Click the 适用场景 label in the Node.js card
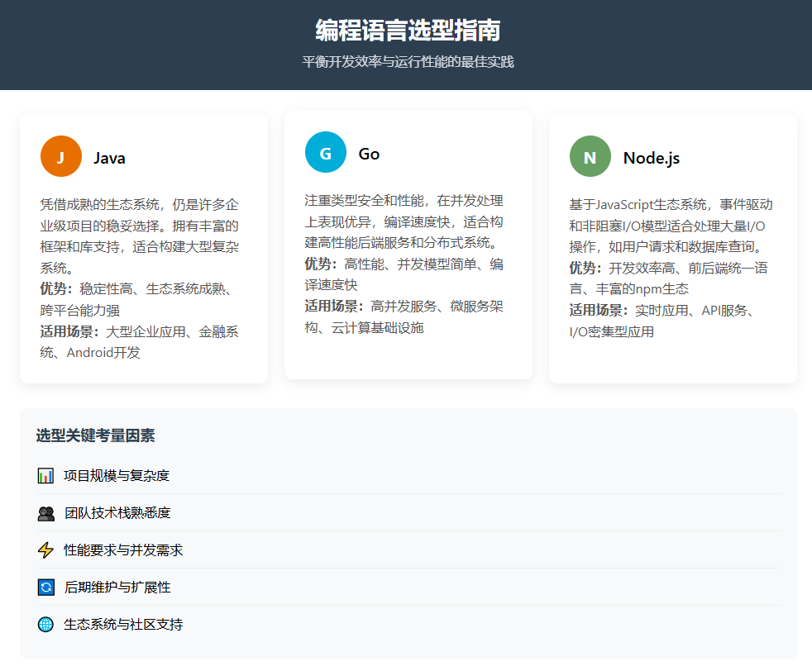Image resolution: width=812 pixels, height=671 pixels. click(599, 311)
